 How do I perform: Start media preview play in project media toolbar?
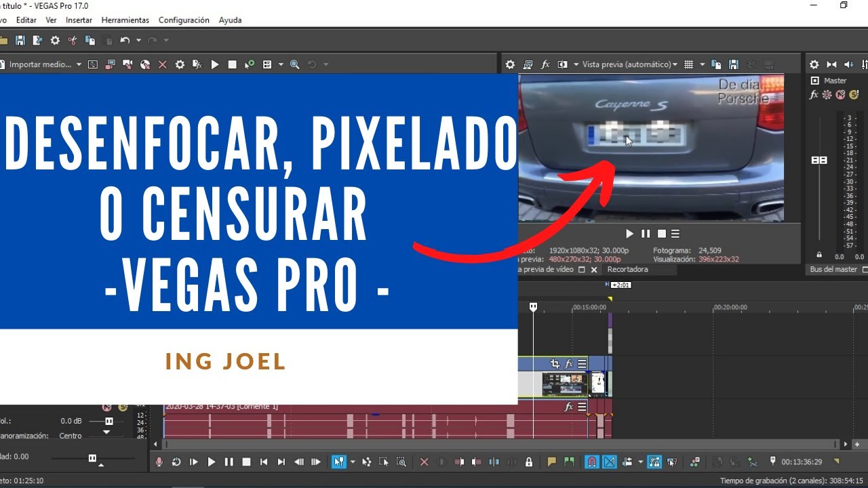tap(215, 64)
